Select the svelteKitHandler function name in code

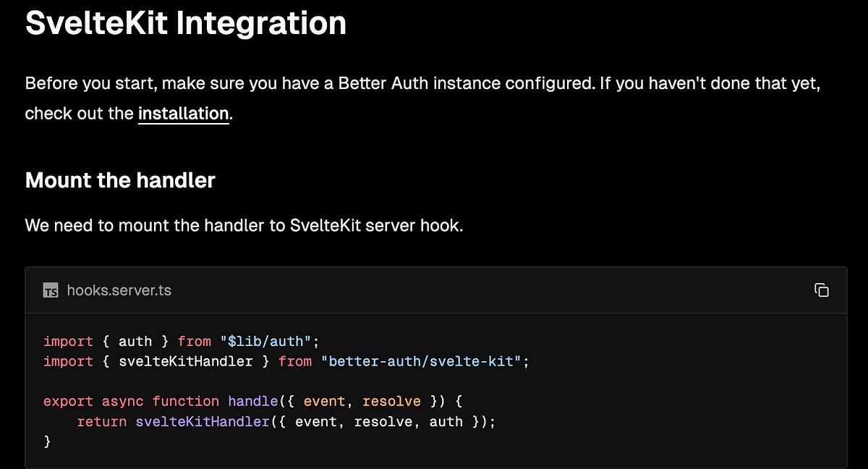pyautogui.click(x=203, y=421)
